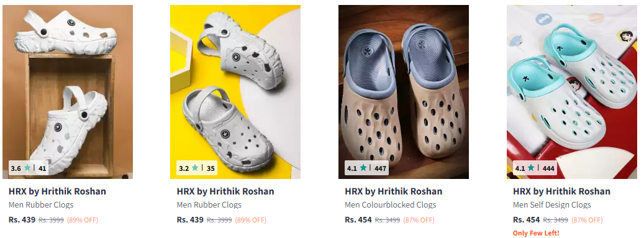Click the star icon on the 3.2 rating badge
The image size is (644, 238).
[x=195, y=168]
